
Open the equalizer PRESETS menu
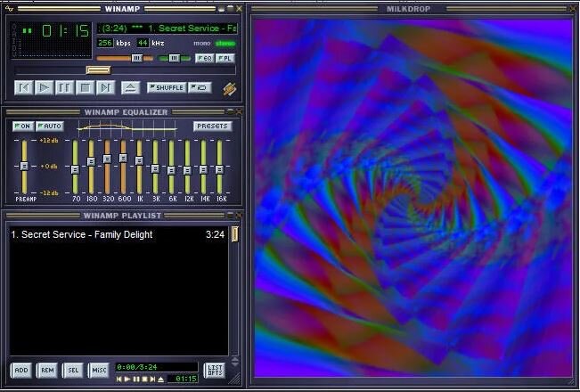coord(212,127)
